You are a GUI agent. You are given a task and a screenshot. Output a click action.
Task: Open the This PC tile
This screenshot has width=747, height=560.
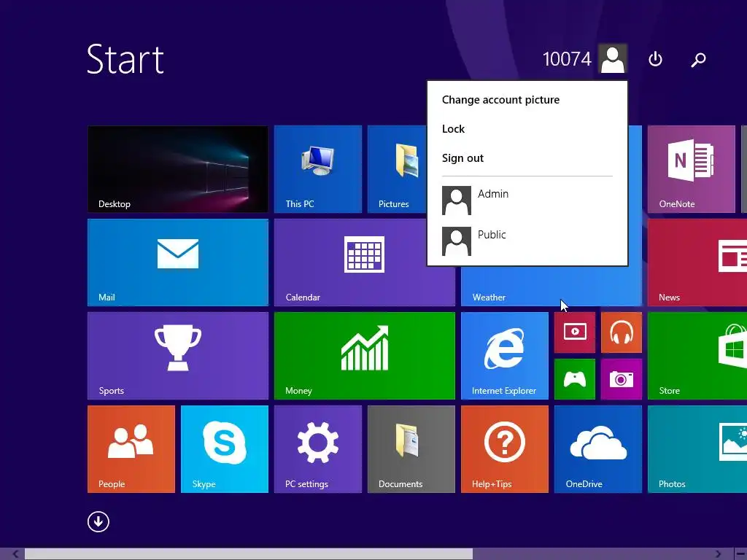pos(318,169)
